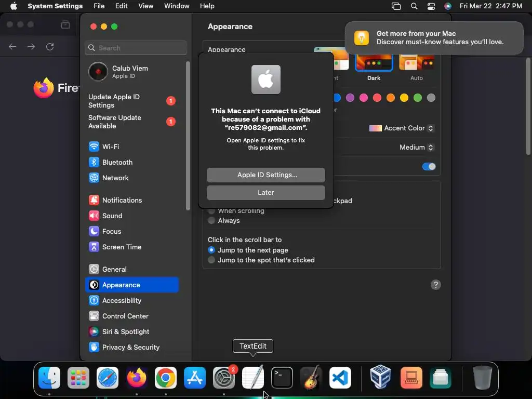The image size is (532, 399).
Task: Dismiss iCloud dialog with Later
Action: [x=265, y=192]
